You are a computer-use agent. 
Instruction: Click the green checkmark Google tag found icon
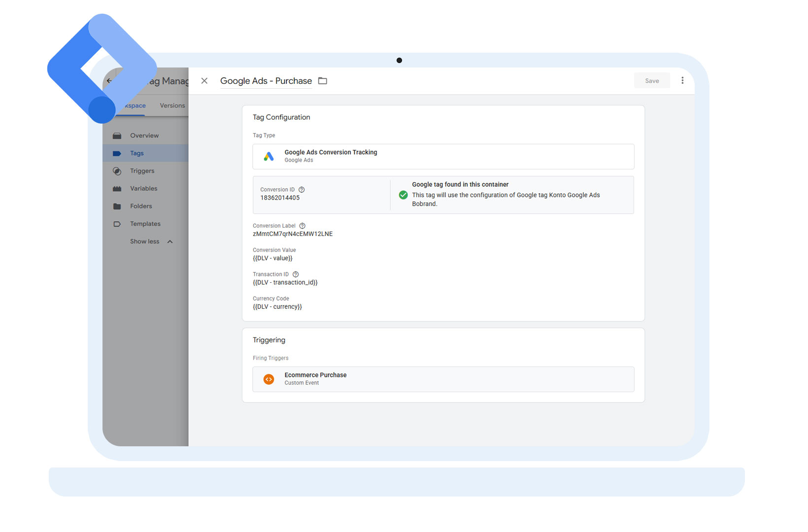[403, 195]
